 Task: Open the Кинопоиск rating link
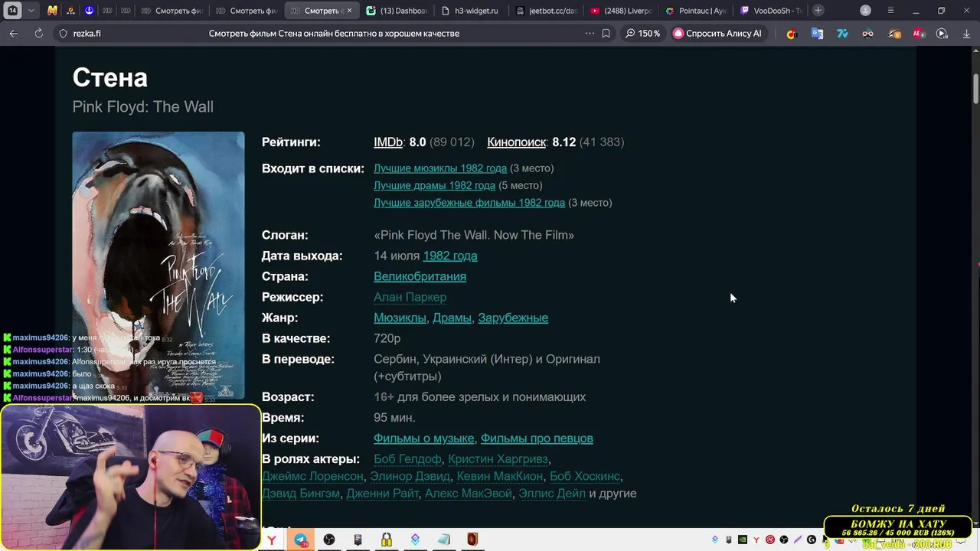(x=516, y=142)
